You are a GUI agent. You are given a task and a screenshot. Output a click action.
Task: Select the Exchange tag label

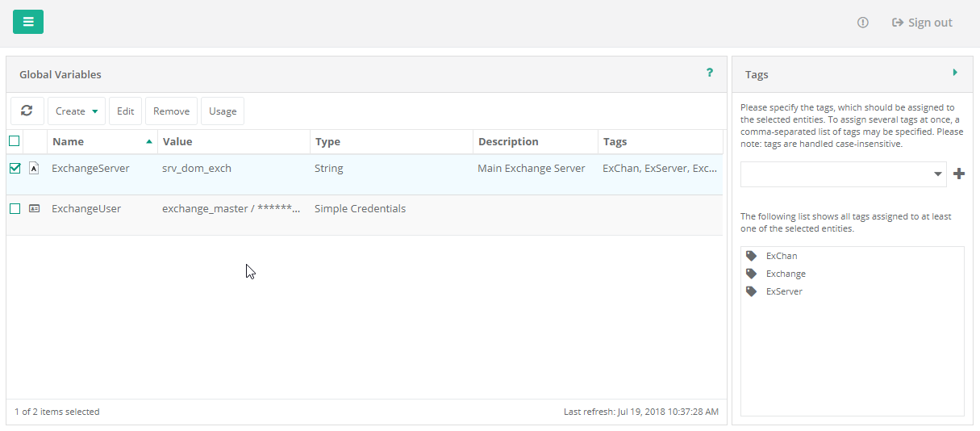click(786, 274)
